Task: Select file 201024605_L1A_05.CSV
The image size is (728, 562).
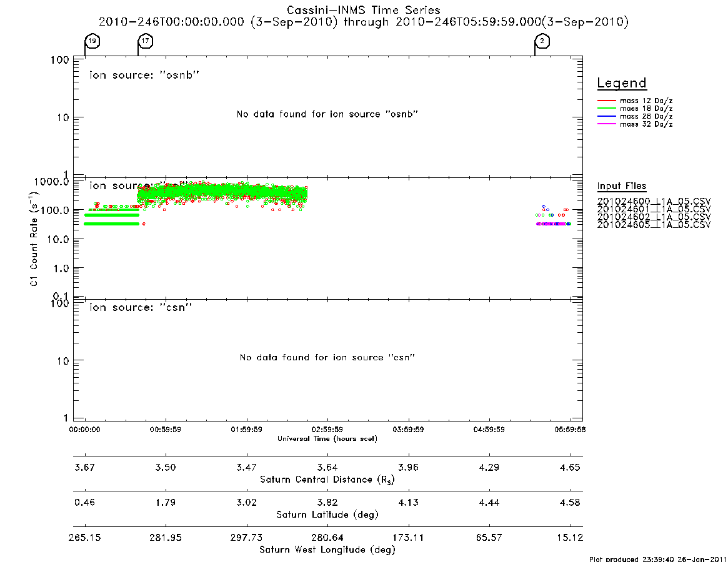Action: coord(654,225)
